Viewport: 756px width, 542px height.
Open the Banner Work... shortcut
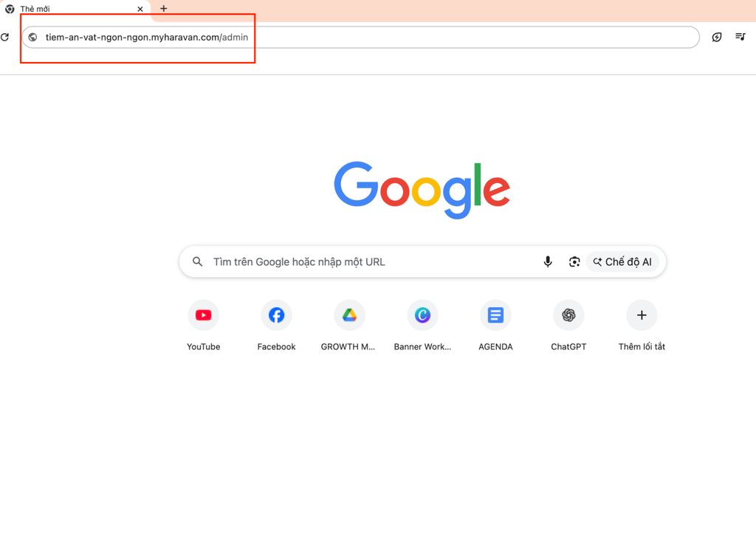pos(422,315)
